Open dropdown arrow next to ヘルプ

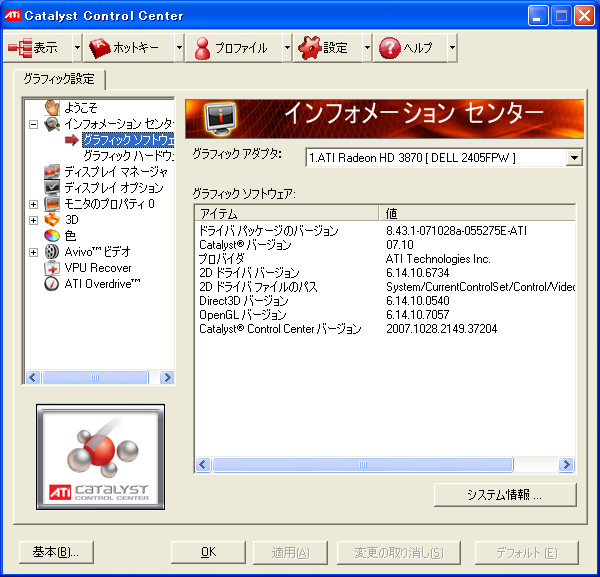452,47
